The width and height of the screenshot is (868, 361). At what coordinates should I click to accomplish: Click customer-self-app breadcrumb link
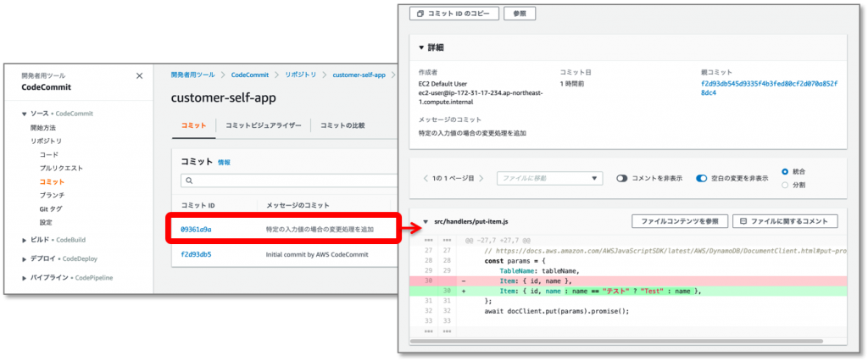(359, 75)
